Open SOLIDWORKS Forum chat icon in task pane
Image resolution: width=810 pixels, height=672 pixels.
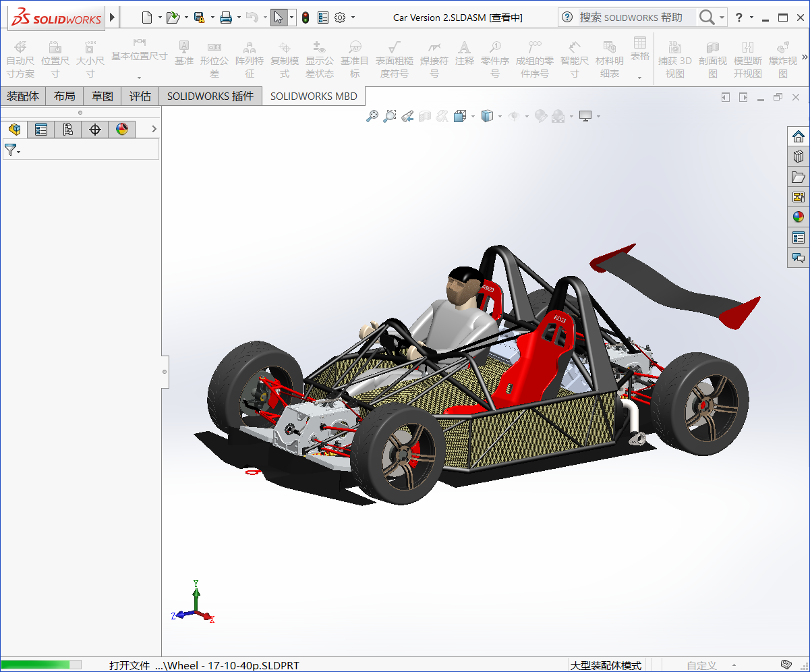pyautogui.click(x=799, y=258)
